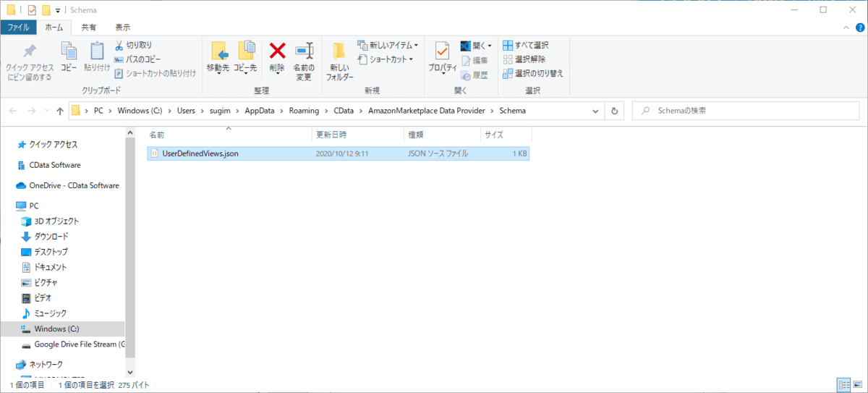The width and height of the screenshot is (868, 393).
Task: Sort by Name (名前) column header
Action: click(x=229, y=135)
